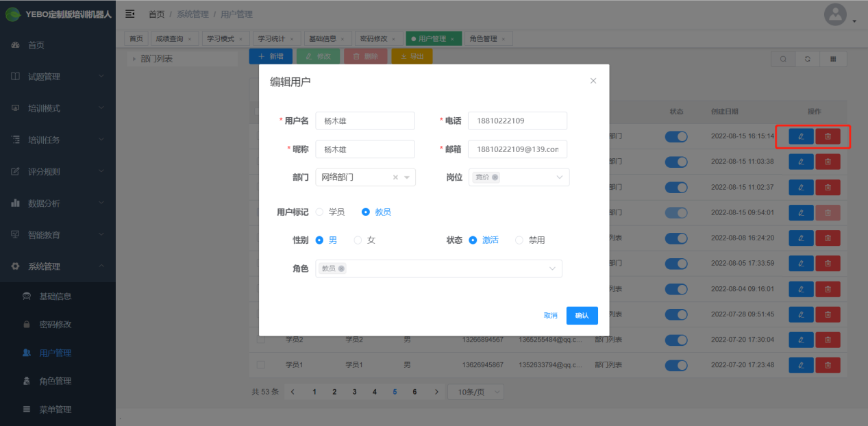The width and height of the screenshot is (868, 426).
Task: Click the refresh icon button above the table
Action: [x=808, y=59]
